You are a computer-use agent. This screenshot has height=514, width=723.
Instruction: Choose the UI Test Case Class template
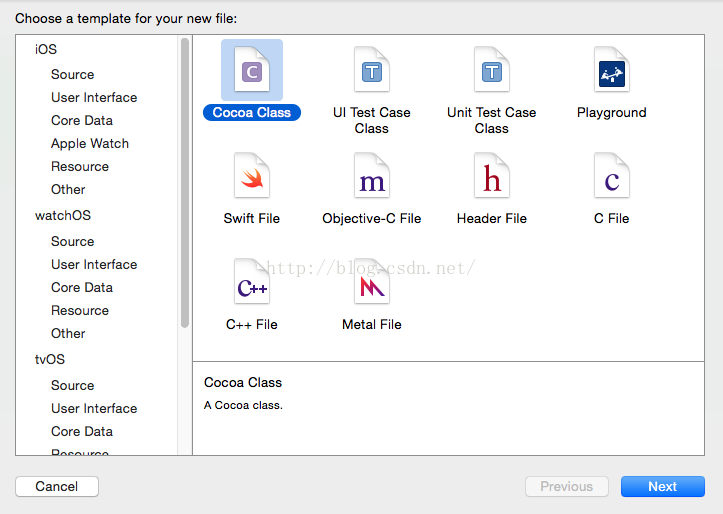tap(372, 70)
